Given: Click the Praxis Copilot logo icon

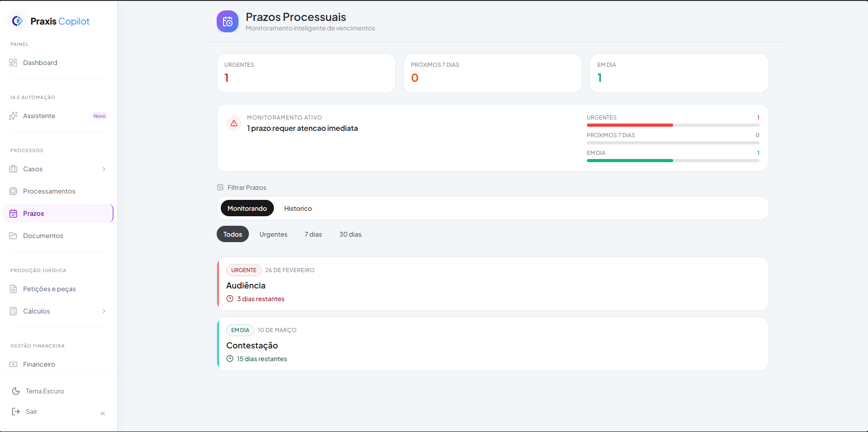Looking at the screenshot, I should pos(17,21).
